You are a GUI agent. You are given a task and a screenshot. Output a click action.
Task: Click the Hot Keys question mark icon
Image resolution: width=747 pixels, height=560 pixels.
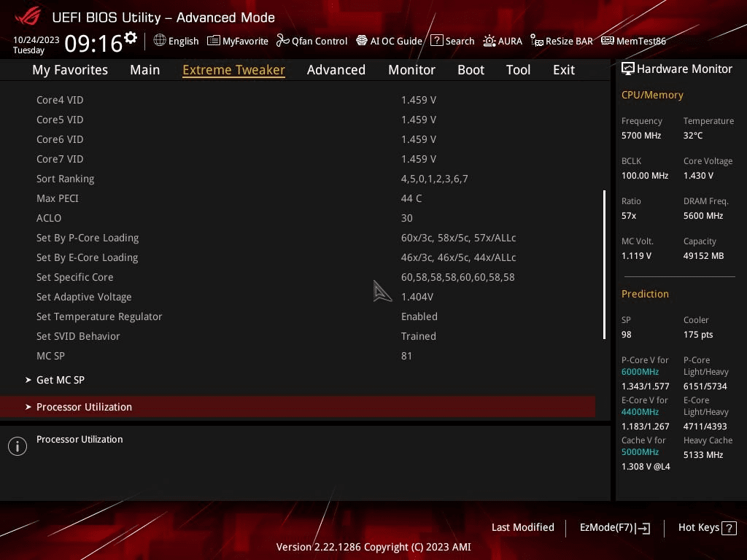coord(729,528)
